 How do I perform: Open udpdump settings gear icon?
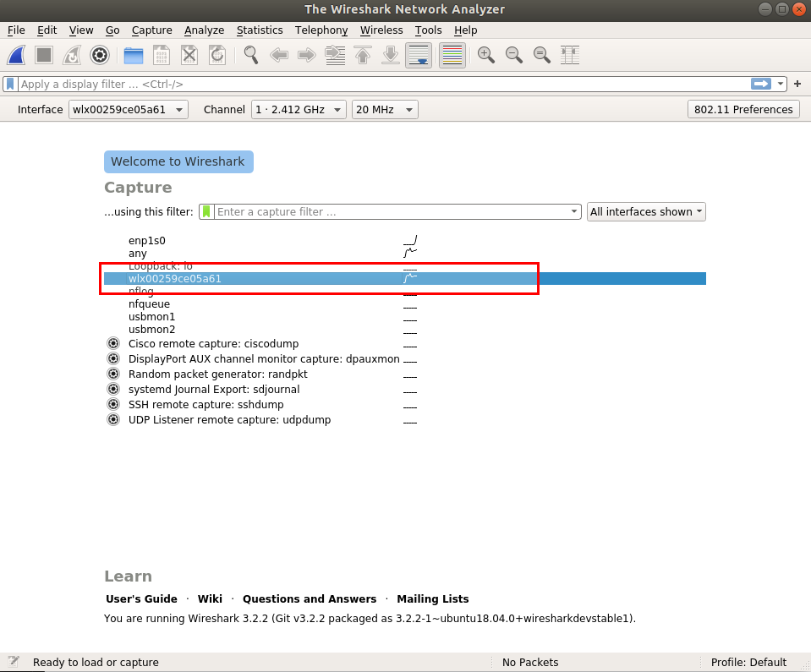(113, 419)
